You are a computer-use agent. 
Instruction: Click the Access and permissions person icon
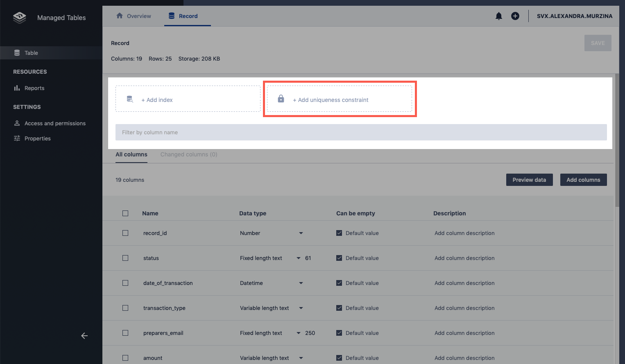pos(17,123)
